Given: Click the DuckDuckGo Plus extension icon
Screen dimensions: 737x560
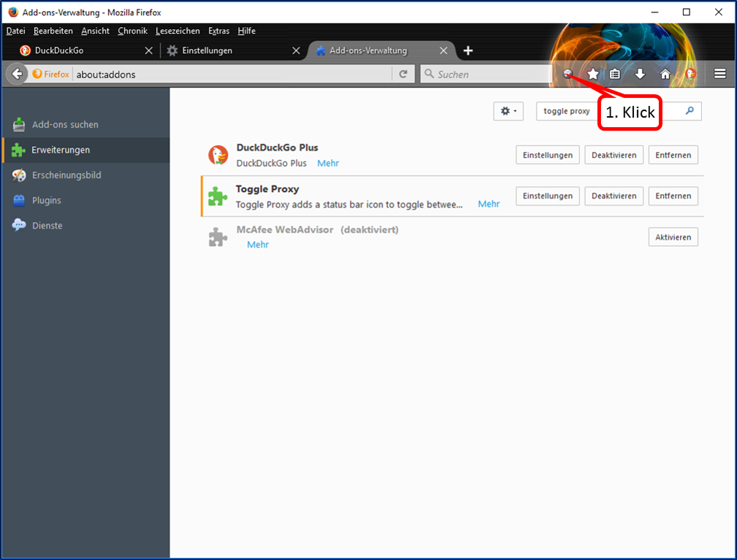Looking at the screenshot, I should (218, 155).
